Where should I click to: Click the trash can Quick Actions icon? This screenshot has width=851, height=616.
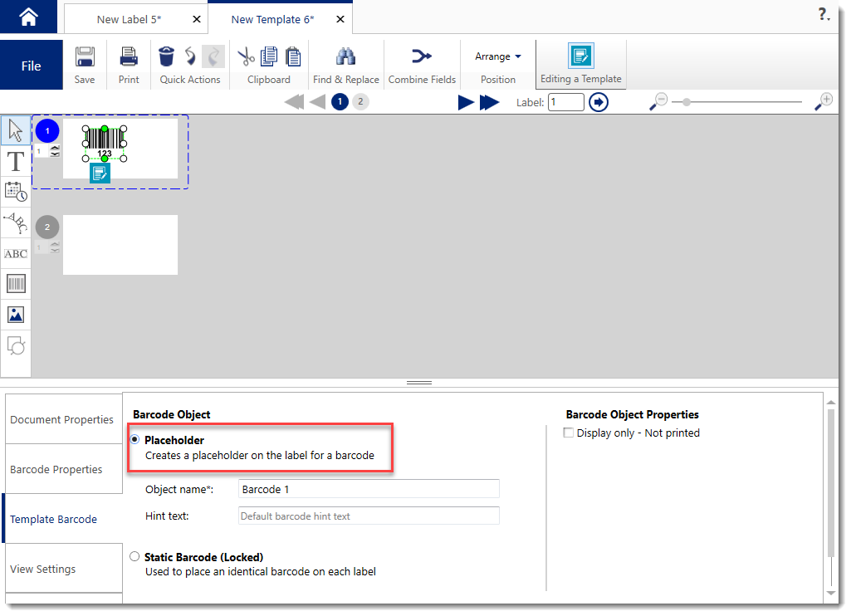[x=167, y=56]
